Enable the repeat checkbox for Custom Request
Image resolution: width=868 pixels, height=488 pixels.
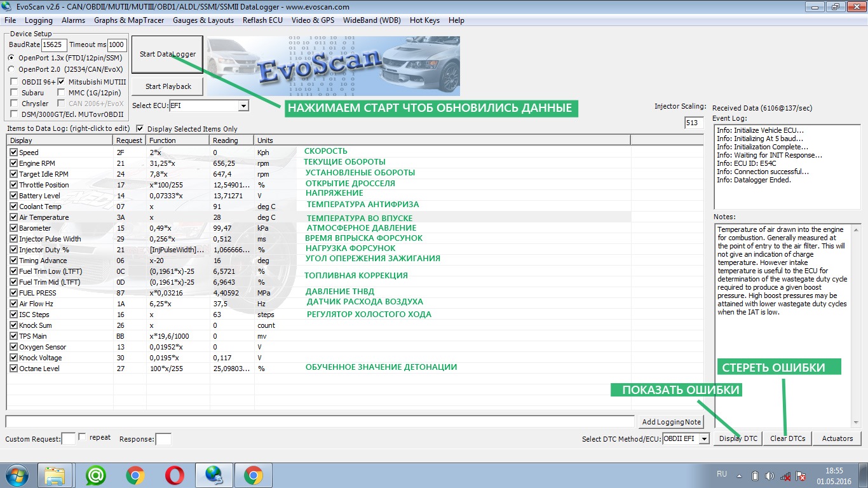tap(82, 437)
